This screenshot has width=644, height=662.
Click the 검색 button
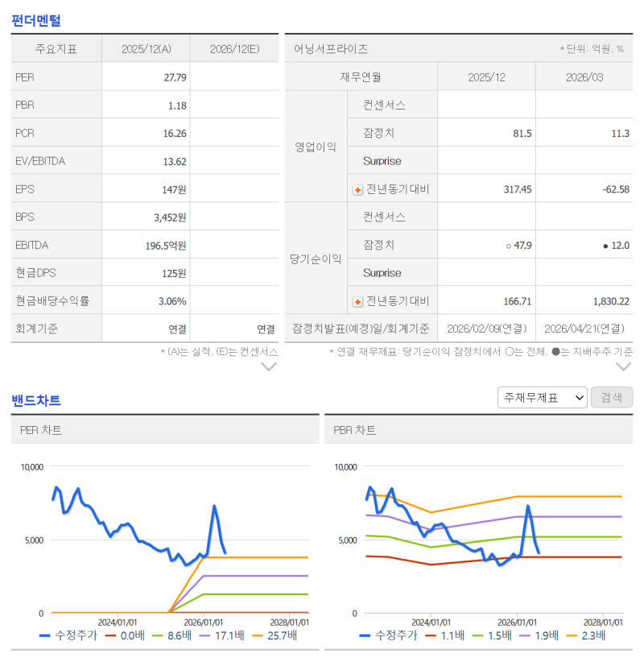point(612,397)
